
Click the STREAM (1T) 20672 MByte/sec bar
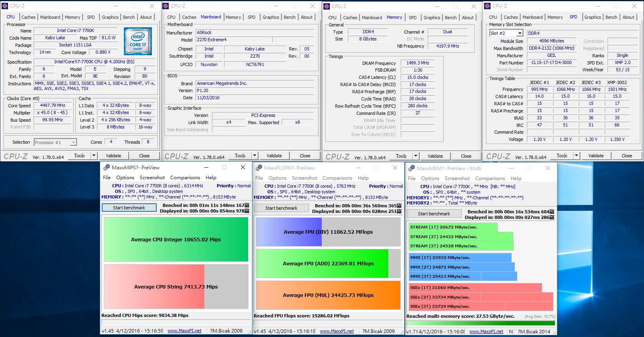[x=453, y=227]
